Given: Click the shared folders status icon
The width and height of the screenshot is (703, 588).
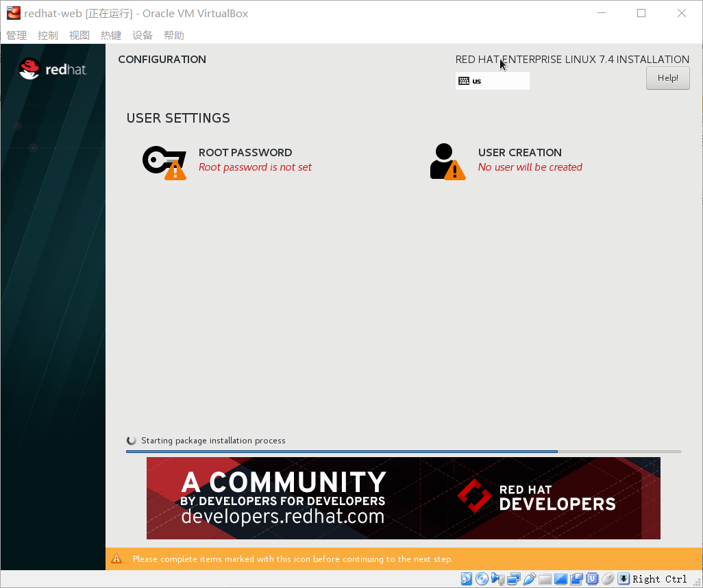Looking at the screenshot, I should (x=545, y=578).
